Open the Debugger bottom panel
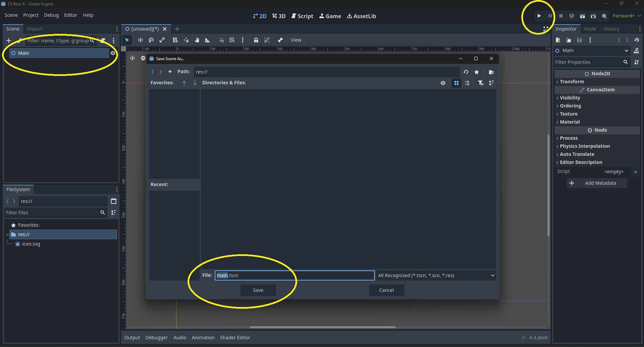This screenshot has height=347, width=644. [x=157, y=338]
